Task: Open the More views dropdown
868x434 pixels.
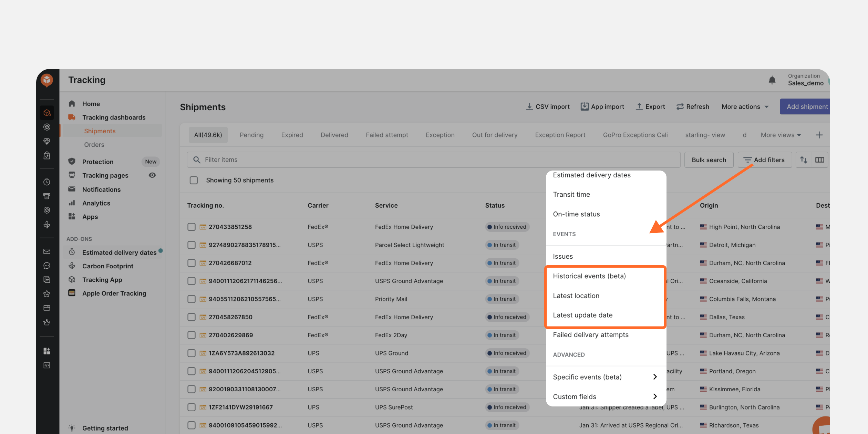Action: (781, 135)
